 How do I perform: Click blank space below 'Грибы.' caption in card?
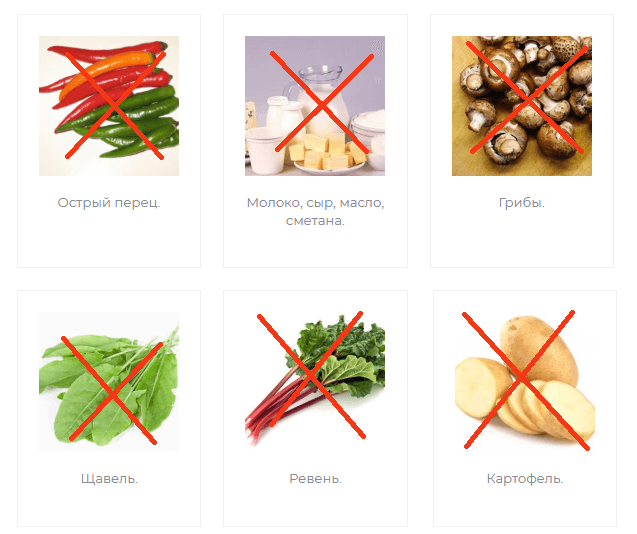522,240
